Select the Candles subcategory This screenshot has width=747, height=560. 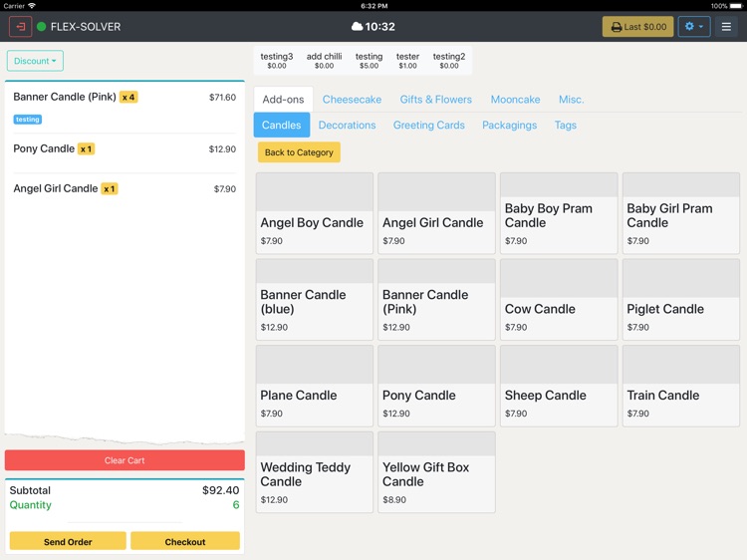(281, 125)
